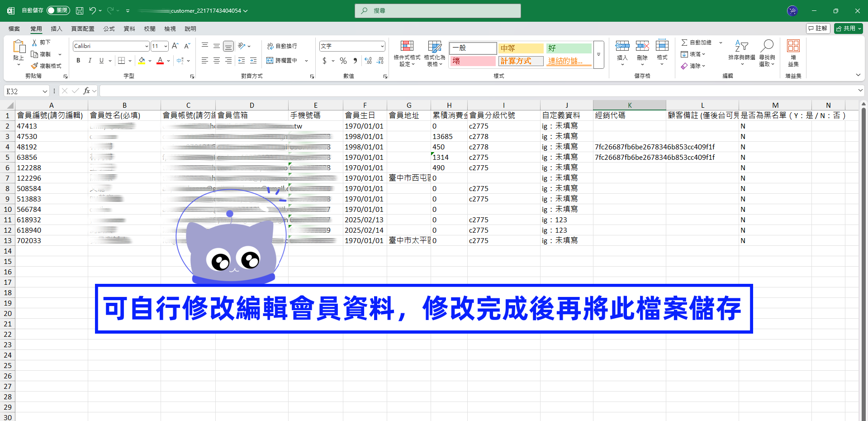The image size is (868, 421).
Task: Increase font size with larger A
Action: coord(175,46)
